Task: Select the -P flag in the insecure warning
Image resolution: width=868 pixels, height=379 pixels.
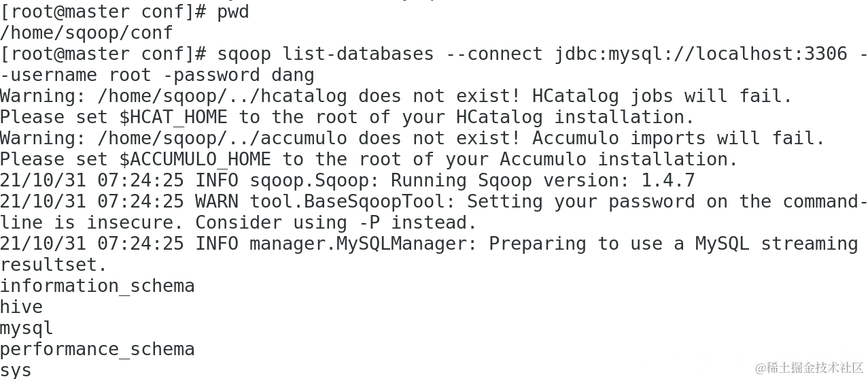Action: click(369, 223)
